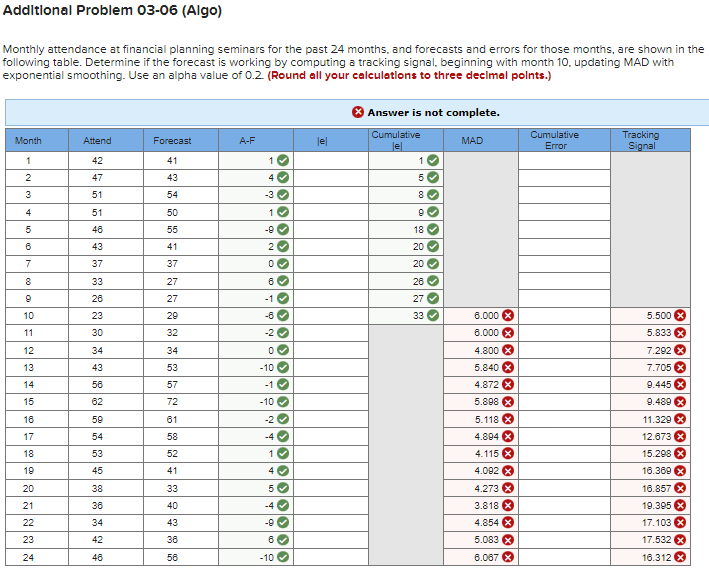Click green checkmark beside A-F for month 1
709x573 pixels.
click(283, 161)
